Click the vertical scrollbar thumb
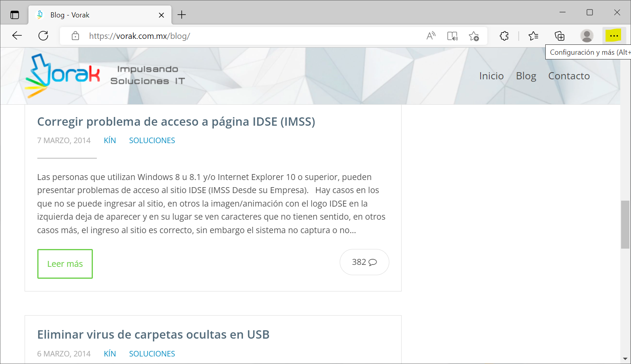The width and height of the screenshot is (631, 364). click(x=625, y=224)
